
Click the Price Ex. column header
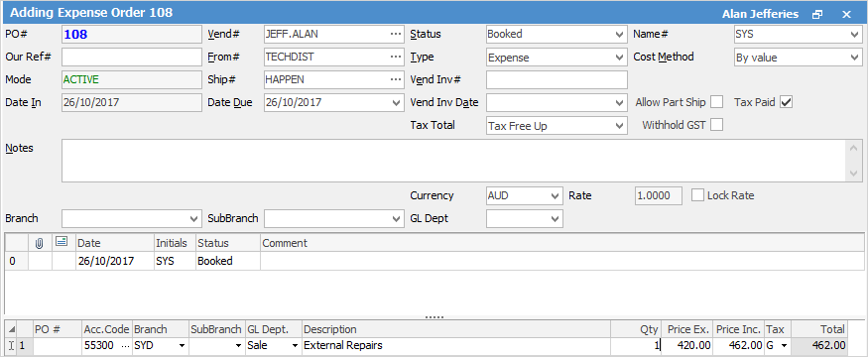(686, 330)
